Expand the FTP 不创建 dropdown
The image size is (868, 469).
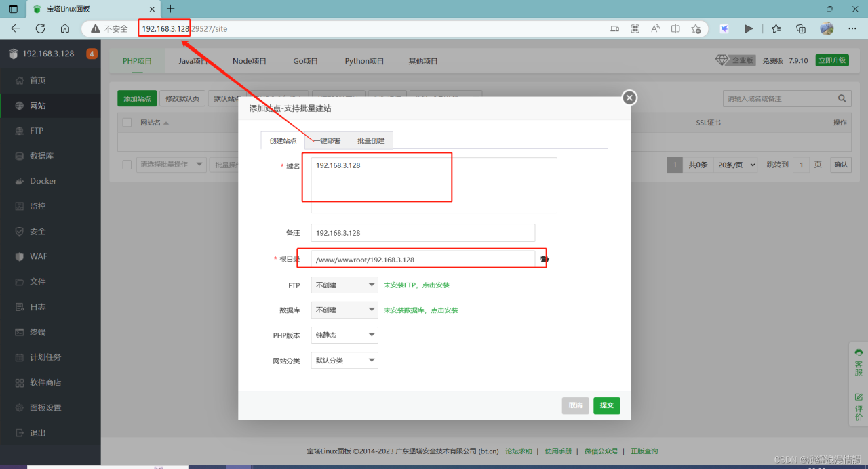pos(344,285)
